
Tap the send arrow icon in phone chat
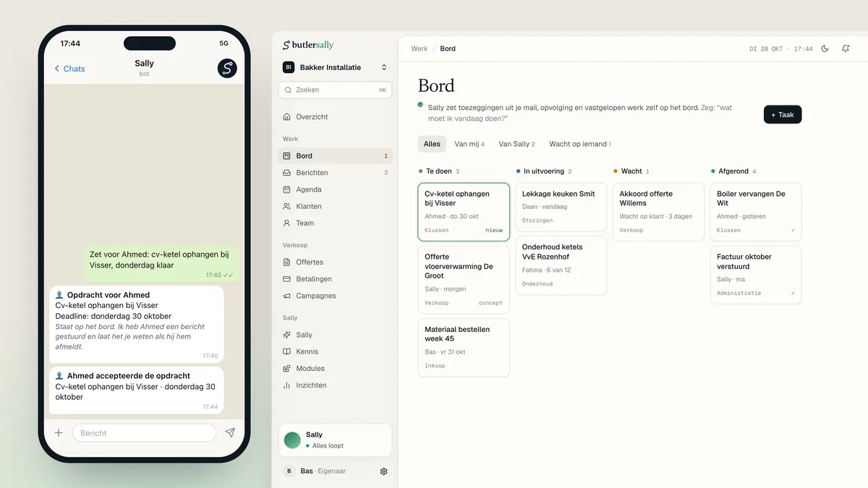click(x=230, y=433)
